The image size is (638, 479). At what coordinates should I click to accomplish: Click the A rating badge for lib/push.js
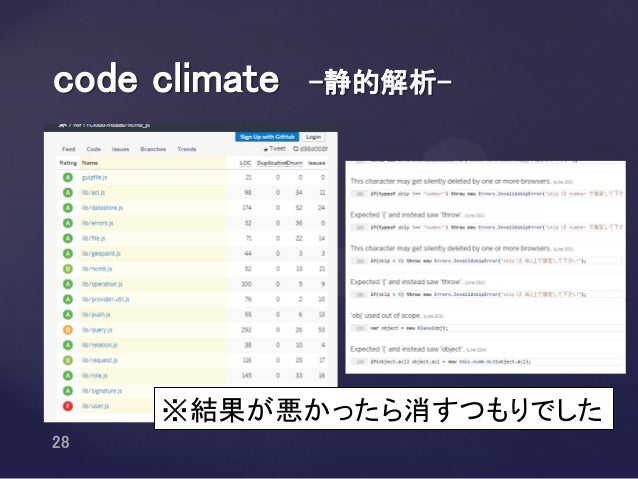click(x=68, y=315)
